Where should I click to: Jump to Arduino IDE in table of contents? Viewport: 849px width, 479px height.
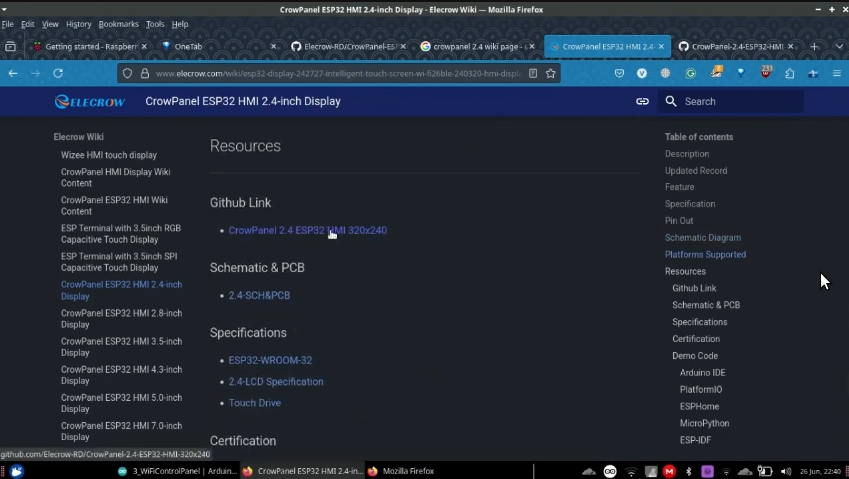703,372
